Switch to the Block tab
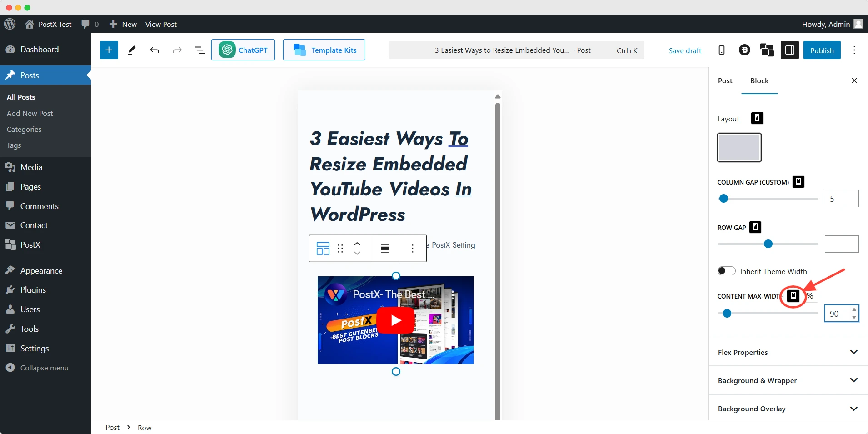Viewport: 868px width, 434px height. coord(759,80)
